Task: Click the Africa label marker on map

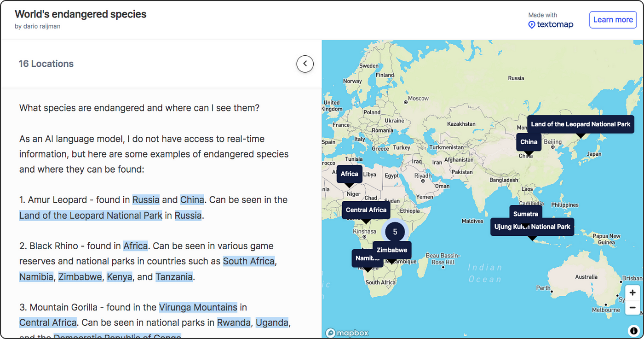Action: (349, 174)
